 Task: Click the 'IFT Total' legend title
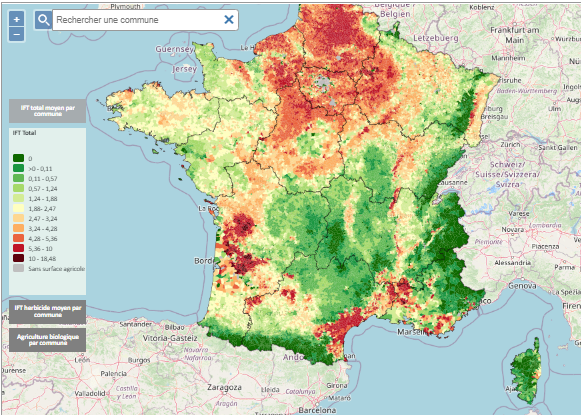coord(24,133)
